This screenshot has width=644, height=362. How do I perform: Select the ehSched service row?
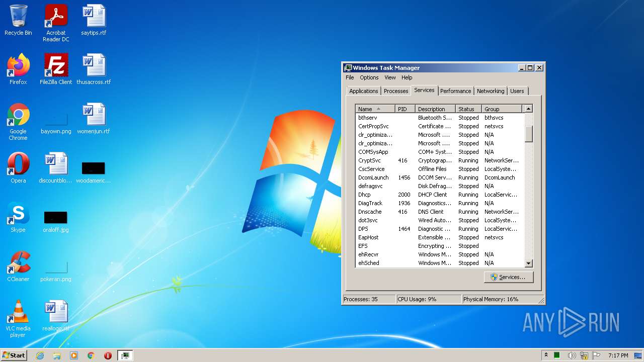pos(440,263)
